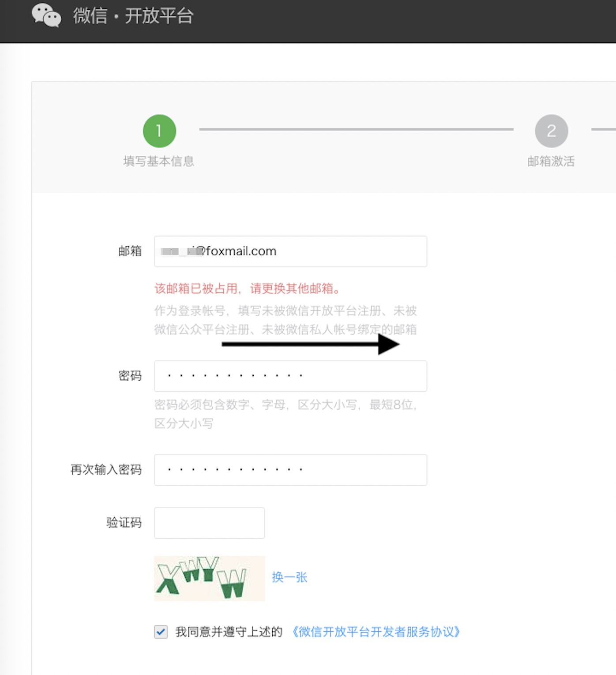Select step 1 green circle 填写基本信息

point(159,131)
